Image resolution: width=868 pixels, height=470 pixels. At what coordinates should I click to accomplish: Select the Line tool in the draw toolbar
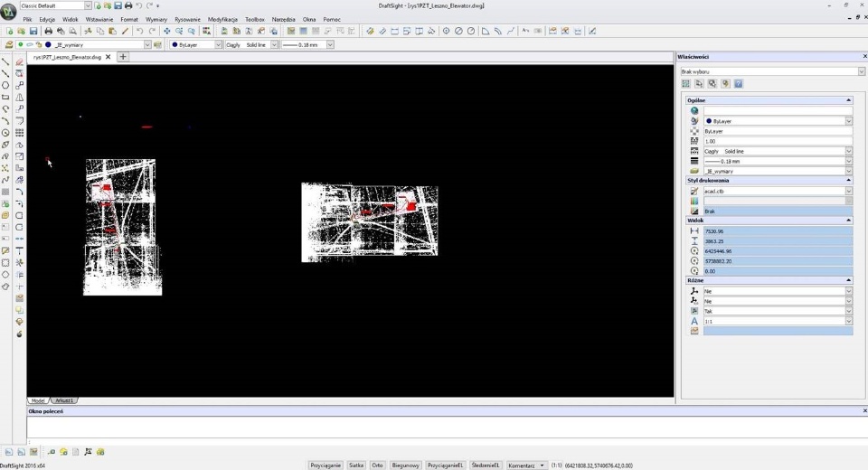(5, 61)
